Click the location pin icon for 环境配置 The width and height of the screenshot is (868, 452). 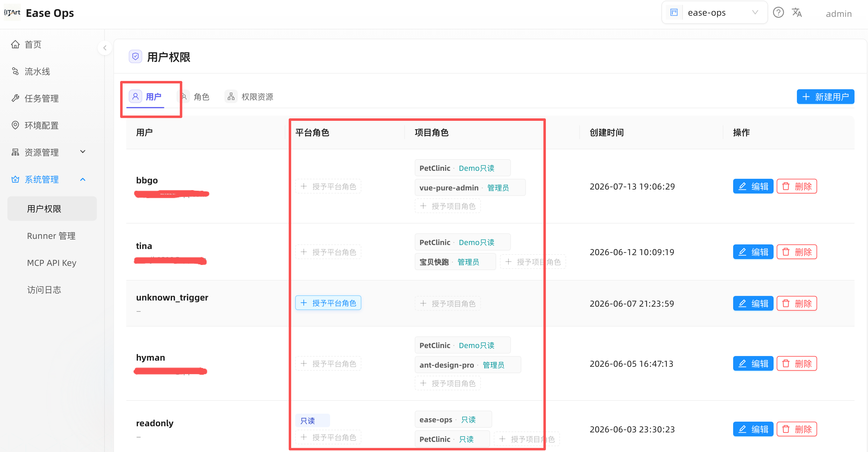15,125
